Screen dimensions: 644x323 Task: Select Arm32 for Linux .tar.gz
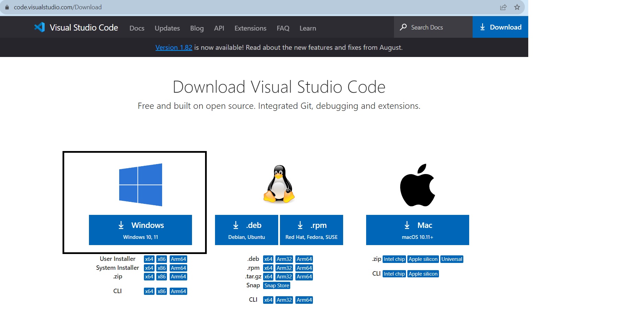284,277
